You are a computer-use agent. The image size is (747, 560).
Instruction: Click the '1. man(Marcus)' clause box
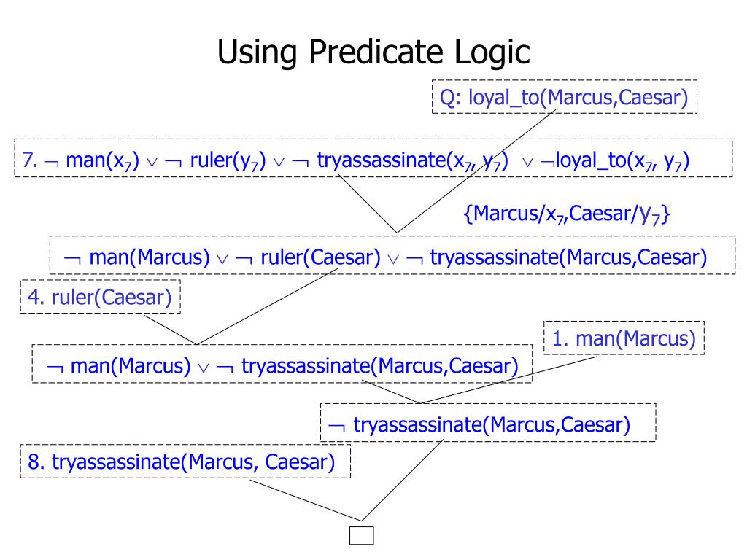(x=624, y=338)
